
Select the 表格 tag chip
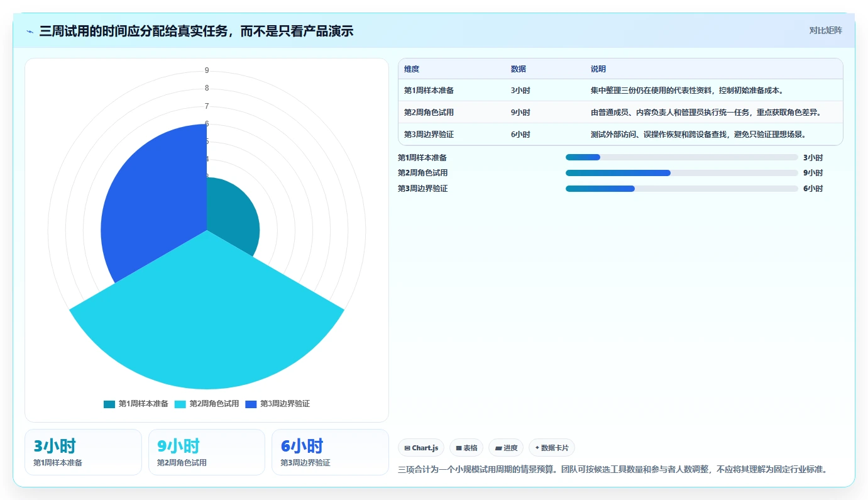[x=466, y=448]
